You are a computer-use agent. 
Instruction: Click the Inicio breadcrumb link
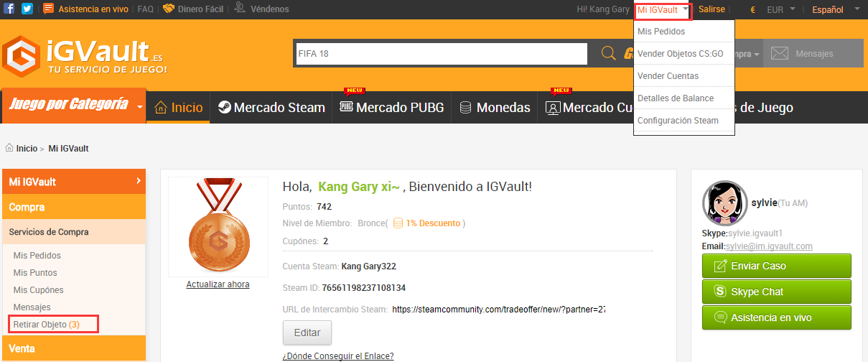click(27, 149)
